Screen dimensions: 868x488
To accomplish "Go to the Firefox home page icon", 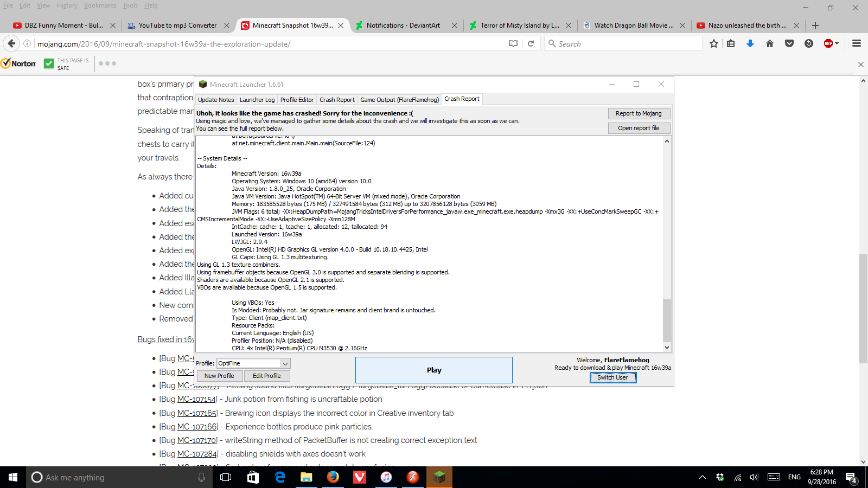I will (770, 43).
